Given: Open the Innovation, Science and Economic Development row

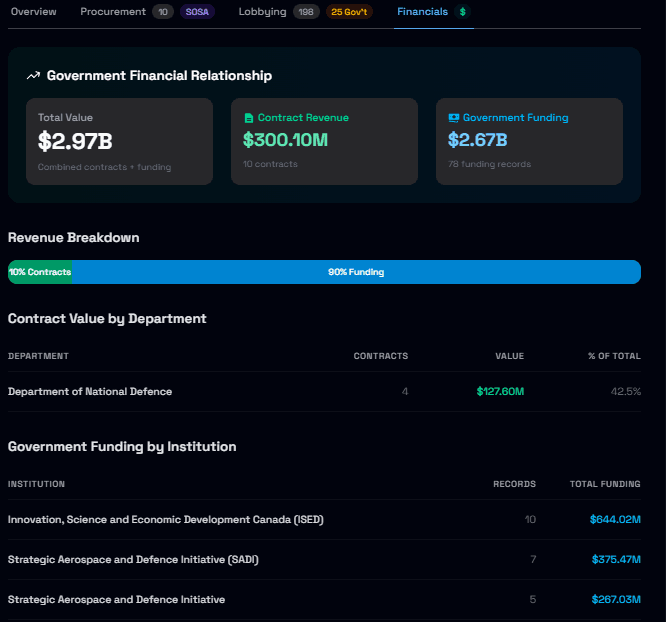Looking at the screenshot, I should [165, 520].
